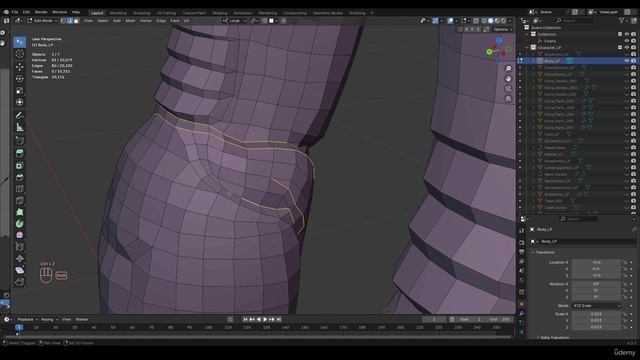Toggle visibility eye of Character_LP collection
The width and height of the screenshot is (640, 360).
point(627,47)
